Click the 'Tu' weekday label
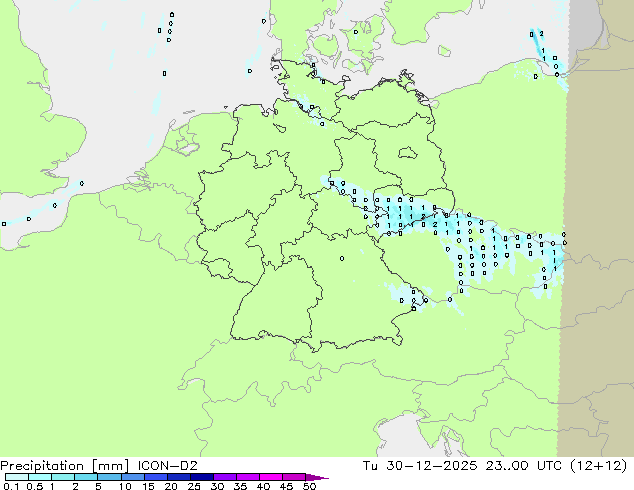 click(370, 466)
